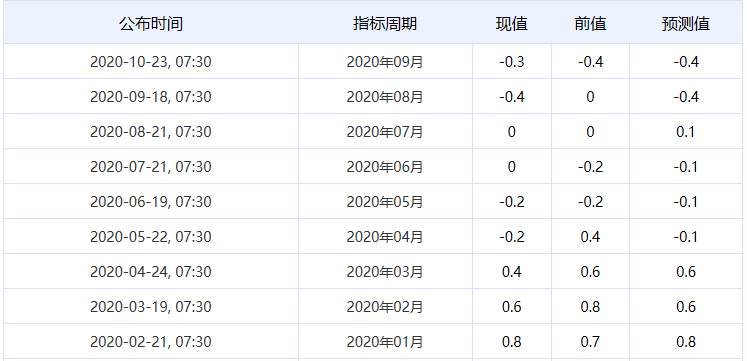Select the 现值 -0.2 in the 2020年05月 row
This screenshot has width=747, height=361.
coord(512,201)
